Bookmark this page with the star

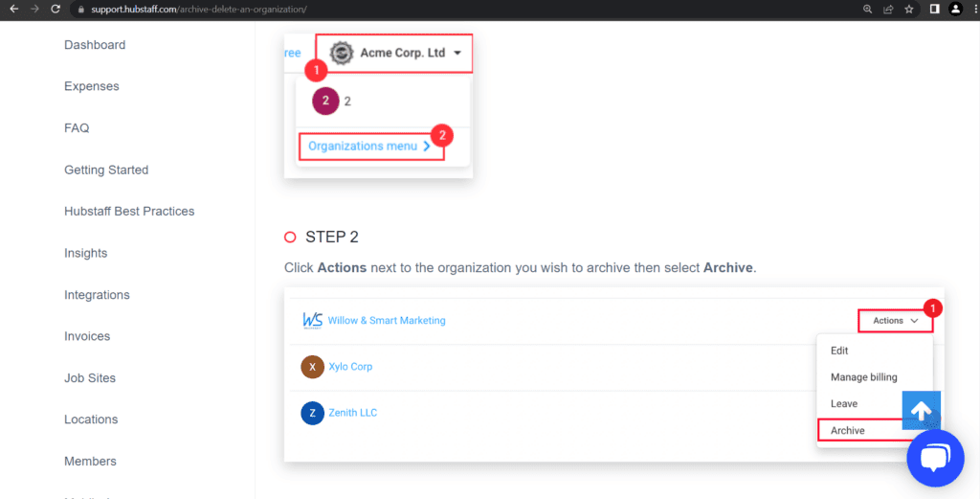coord(909,10)
